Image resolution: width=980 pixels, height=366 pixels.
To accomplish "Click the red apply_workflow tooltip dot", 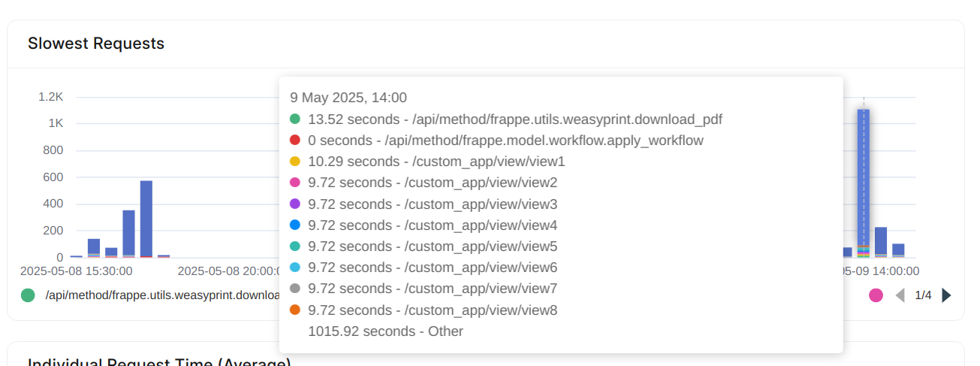I will [295, 141].
